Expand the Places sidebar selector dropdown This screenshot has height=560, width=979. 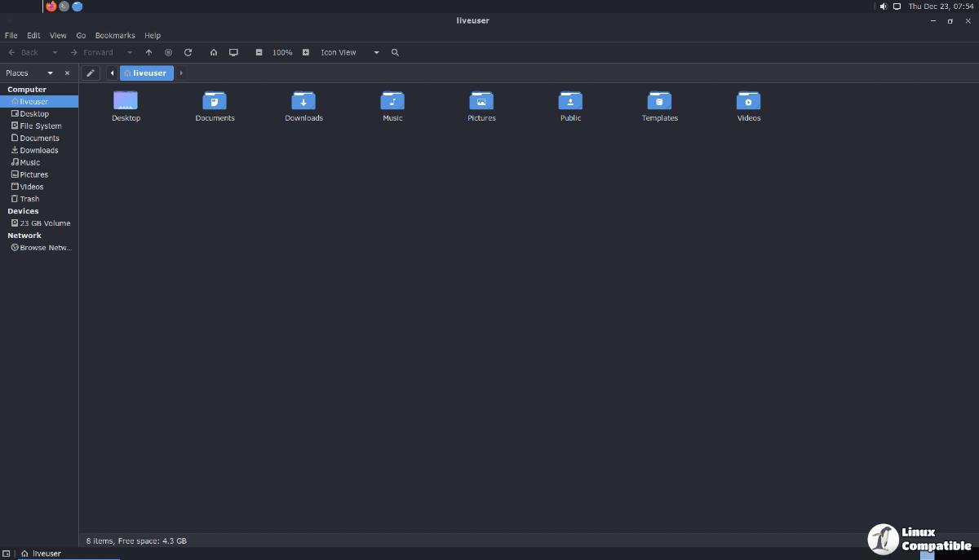click(50, 73)
